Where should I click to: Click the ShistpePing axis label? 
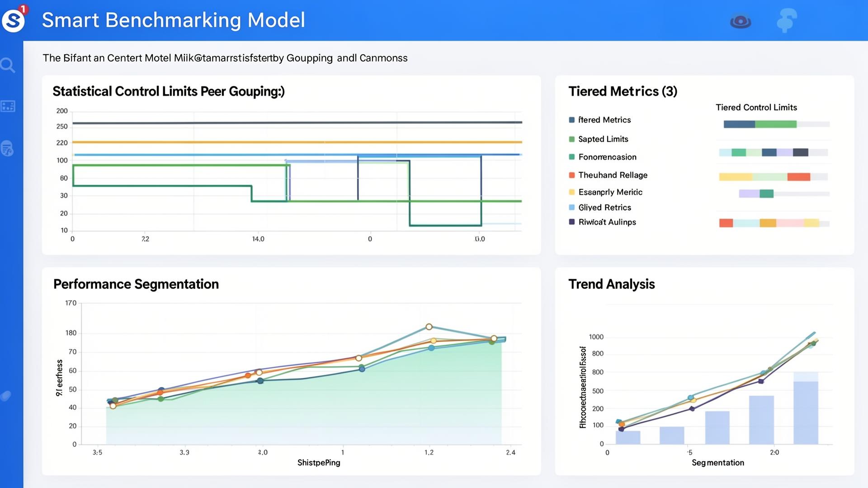tap(319, 463)
